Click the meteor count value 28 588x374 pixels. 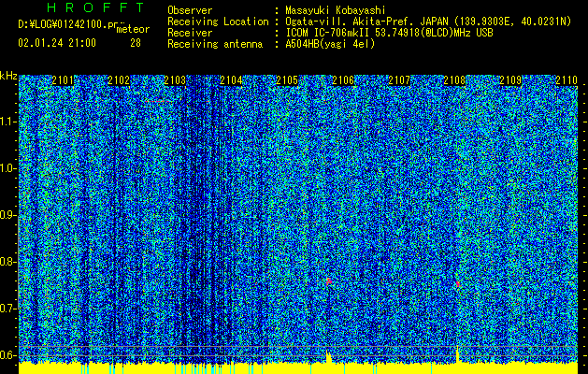[x=136, y=43]
